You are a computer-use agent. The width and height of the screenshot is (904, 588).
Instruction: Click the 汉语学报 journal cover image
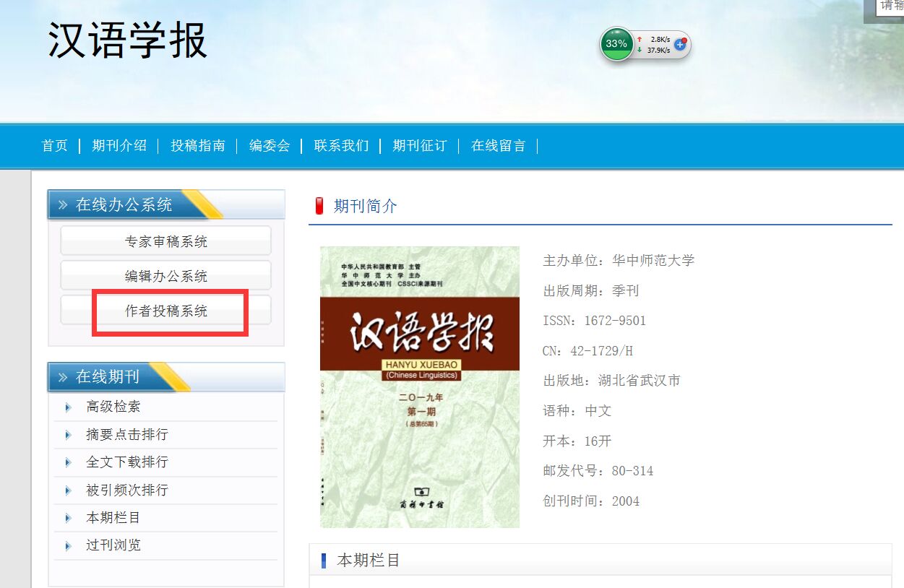pyautogui.click(x=419, y=386)
